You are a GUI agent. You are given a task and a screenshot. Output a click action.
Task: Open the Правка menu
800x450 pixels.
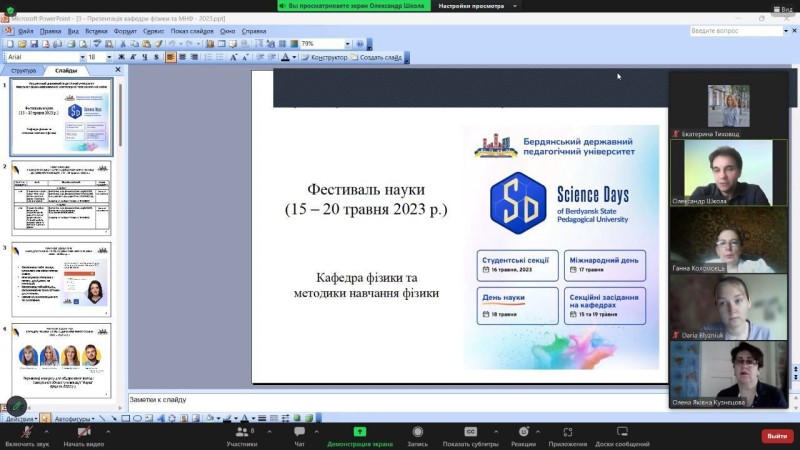51,31
